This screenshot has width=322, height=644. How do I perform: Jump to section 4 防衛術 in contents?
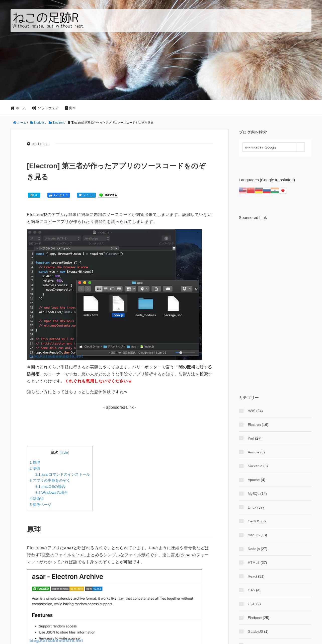(x=37, y=499)
